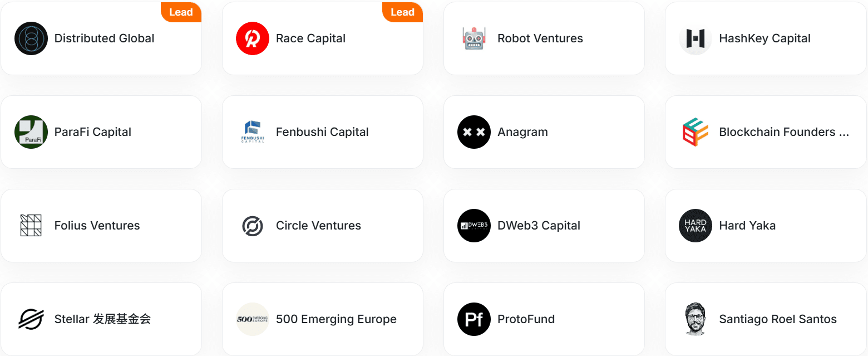Select the Anagram black circle logo
Image resolution: width=868 pixels, height=356 pixels.
pos(474,132)
